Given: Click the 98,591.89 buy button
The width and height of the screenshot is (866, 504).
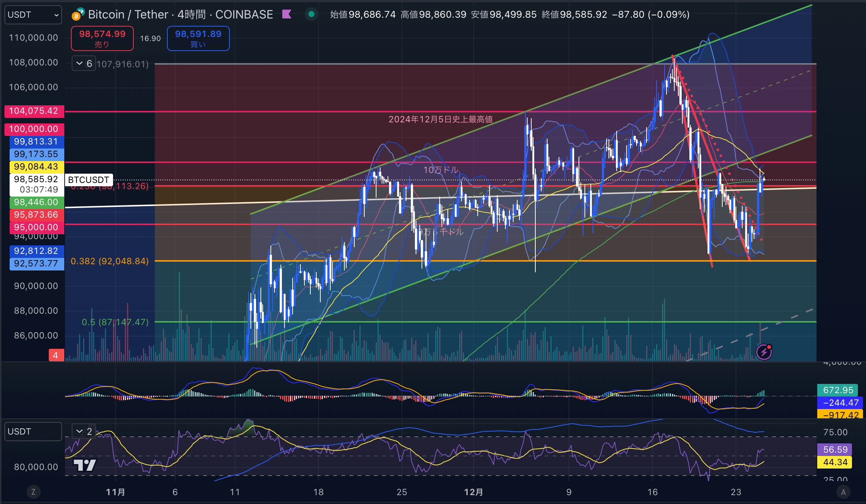Looking at the screenshot, I should [x=198, y=38].
